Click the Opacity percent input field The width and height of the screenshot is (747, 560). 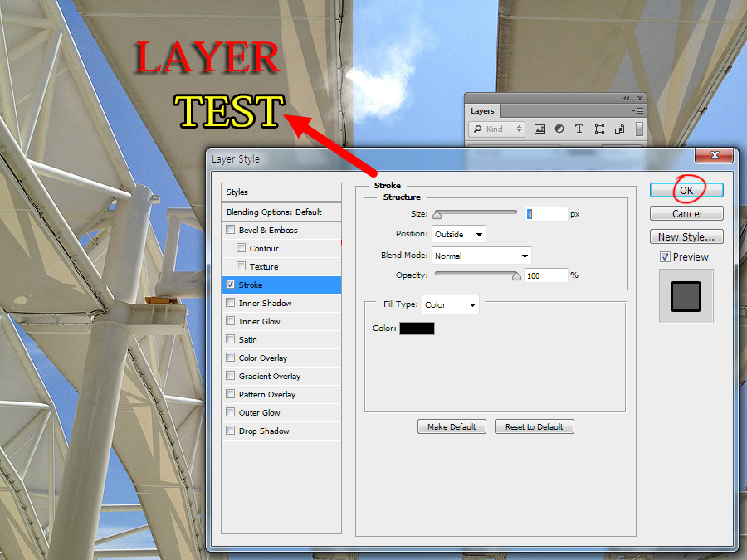tap(546, 275)
